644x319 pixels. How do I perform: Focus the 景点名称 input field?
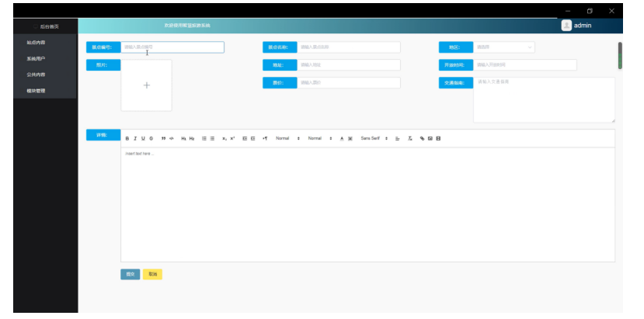pyautogui.click(x=349, y=47)
